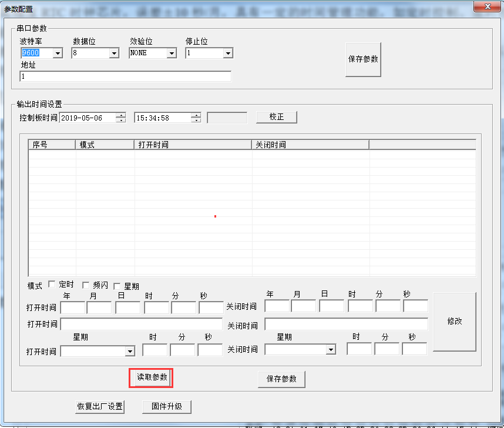The image size is (504, 428).
Task: Click the 修改 modify button
Action: tap(455, 322)
